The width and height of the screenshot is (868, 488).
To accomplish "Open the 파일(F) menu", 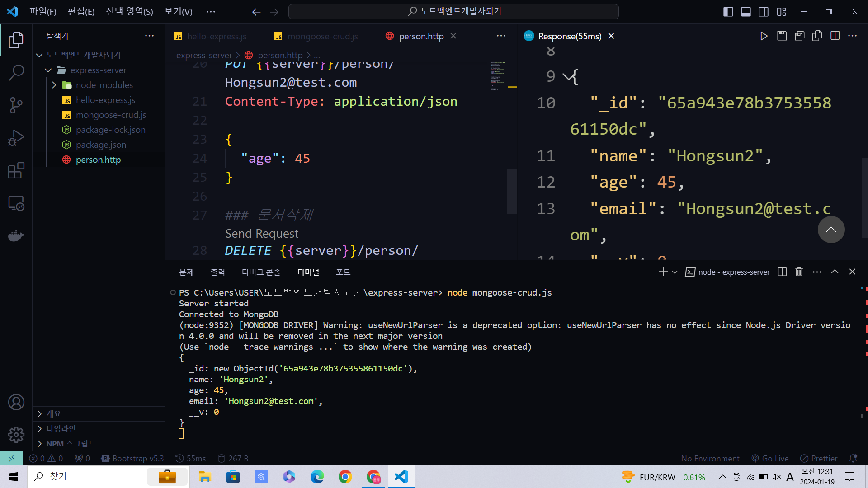I will point(42,12).
